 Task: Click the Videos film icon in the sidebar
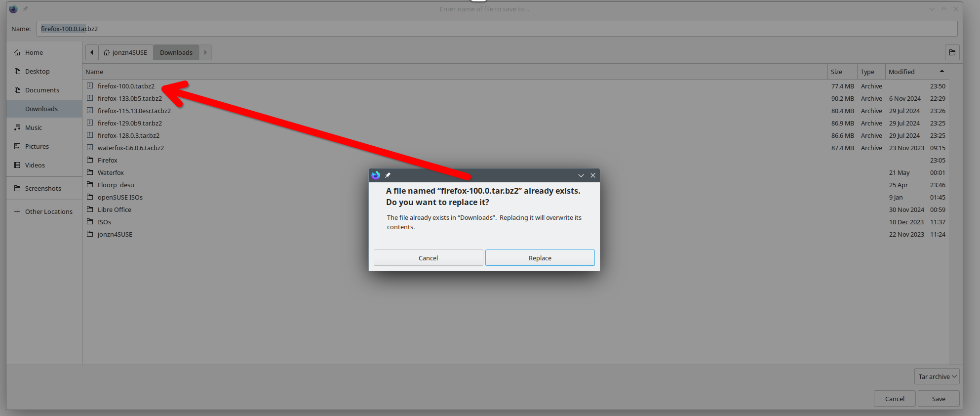point(17,165)
